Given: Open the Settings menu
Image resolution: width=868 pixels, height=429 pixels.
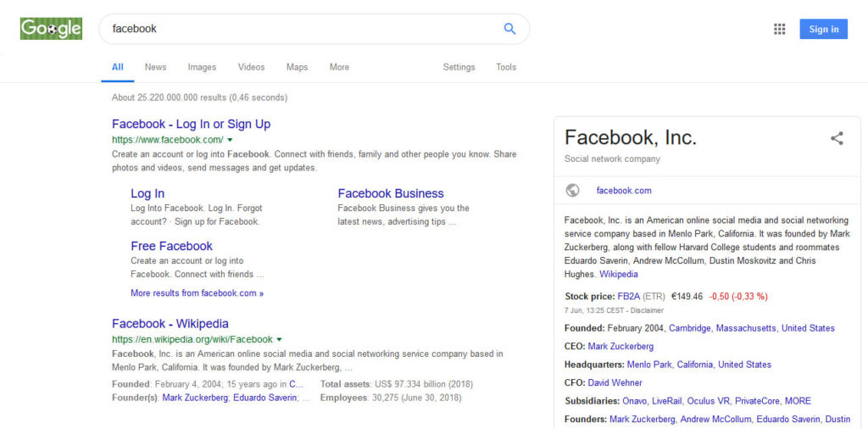Looking at the screenshot, I should (x=459, y=67).
